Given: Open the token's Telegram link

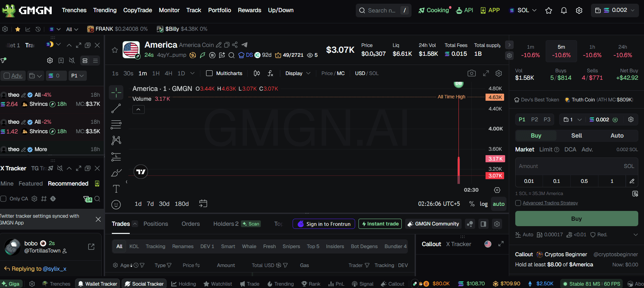Looking at the screenshot, I should [x=245, y=45].
